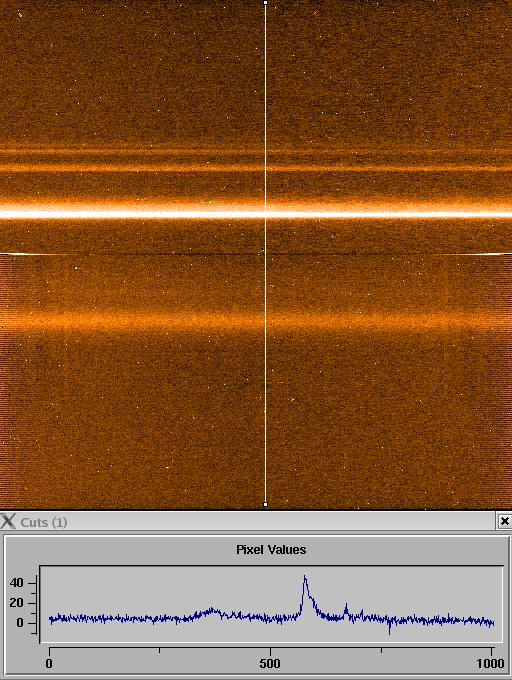Click the negative dip in the plot curve
The height and width of the screenshot is (680, 512).
389,630
